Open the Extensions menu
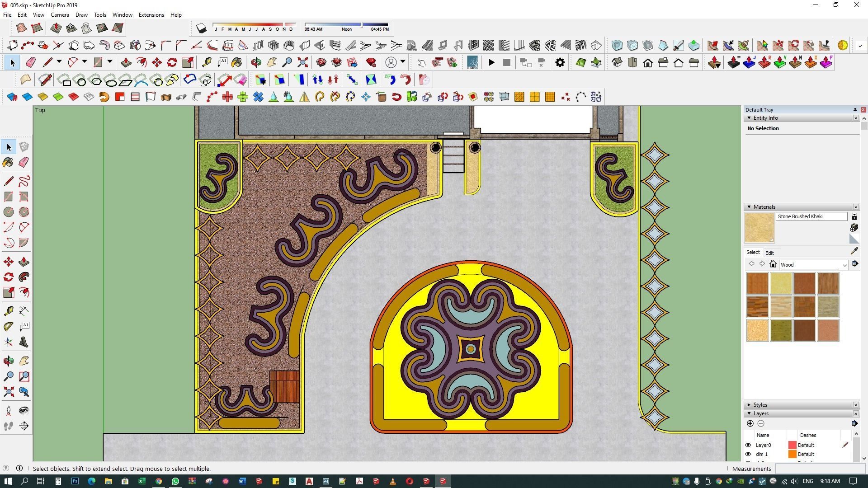The width and height of the screenshot is (868, 488). (151, 15)
